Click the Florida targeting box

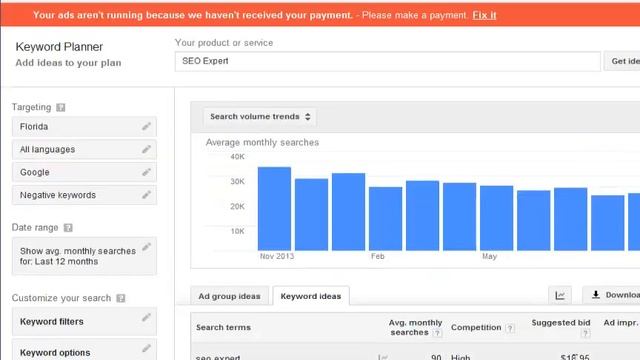(84, 127)
